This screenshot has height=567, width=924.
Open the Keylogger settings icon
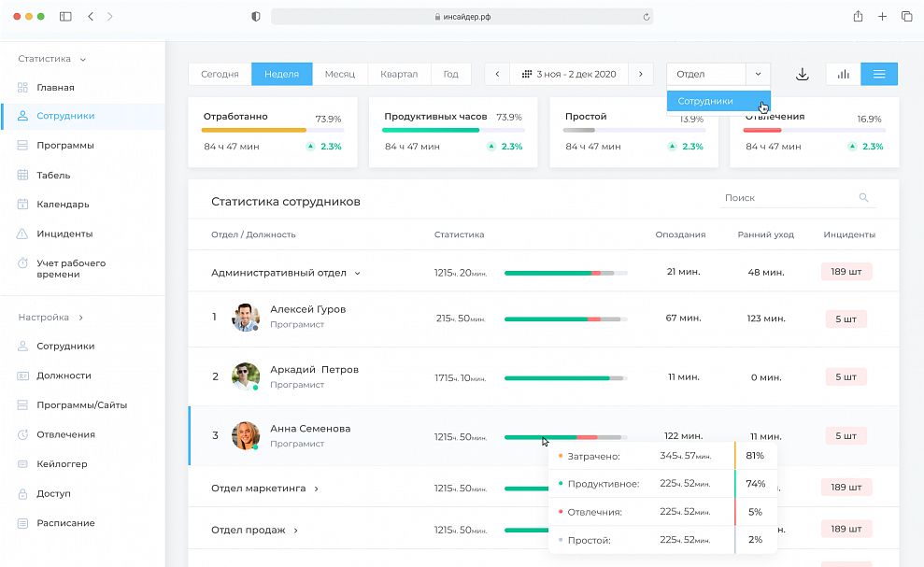pos(22,464)
